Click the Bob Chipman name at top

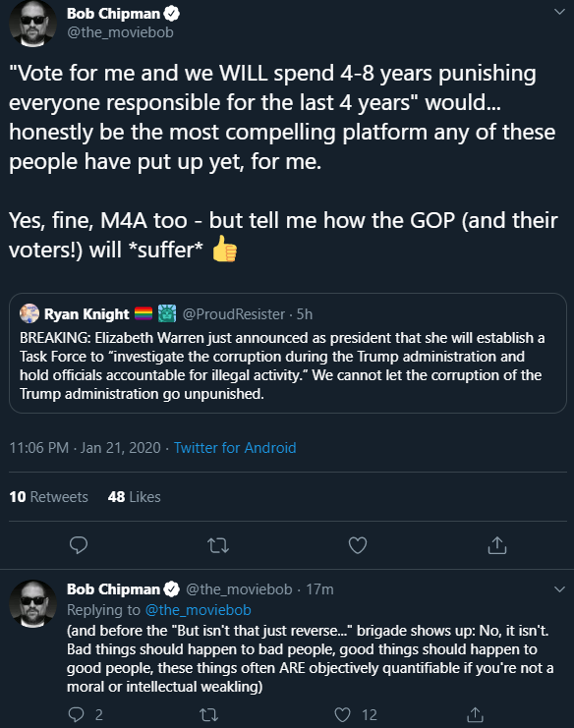[x=113, y=14]
